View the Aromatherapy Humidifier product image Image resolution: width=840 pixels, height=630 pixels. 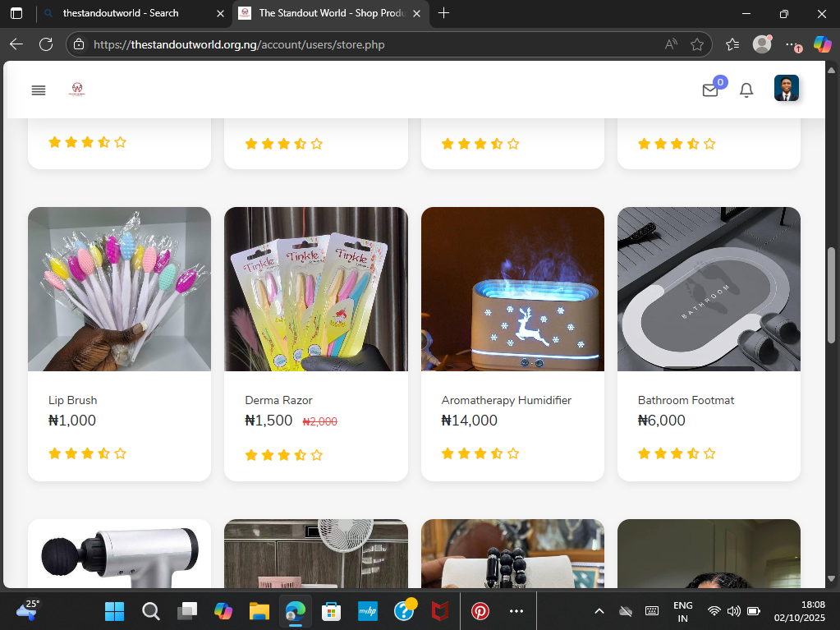pyautogui.click(x=512, y=289)
